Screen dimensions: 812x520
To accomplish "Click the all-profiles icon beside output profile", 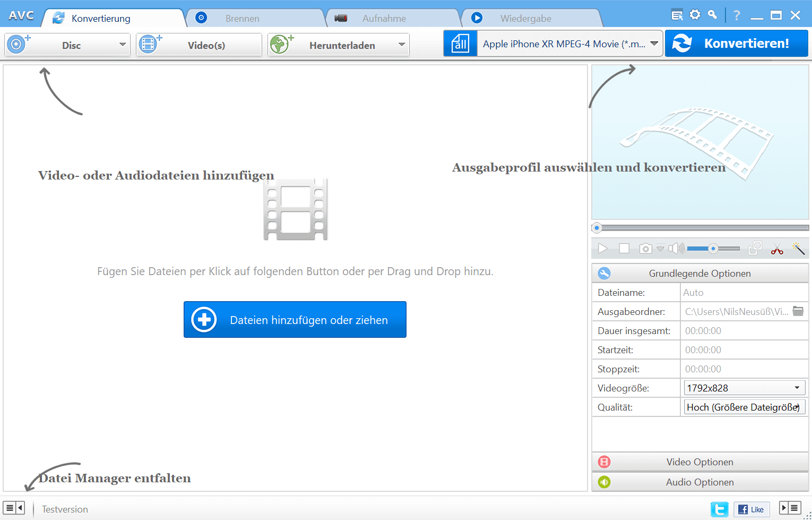I will 460,44.
